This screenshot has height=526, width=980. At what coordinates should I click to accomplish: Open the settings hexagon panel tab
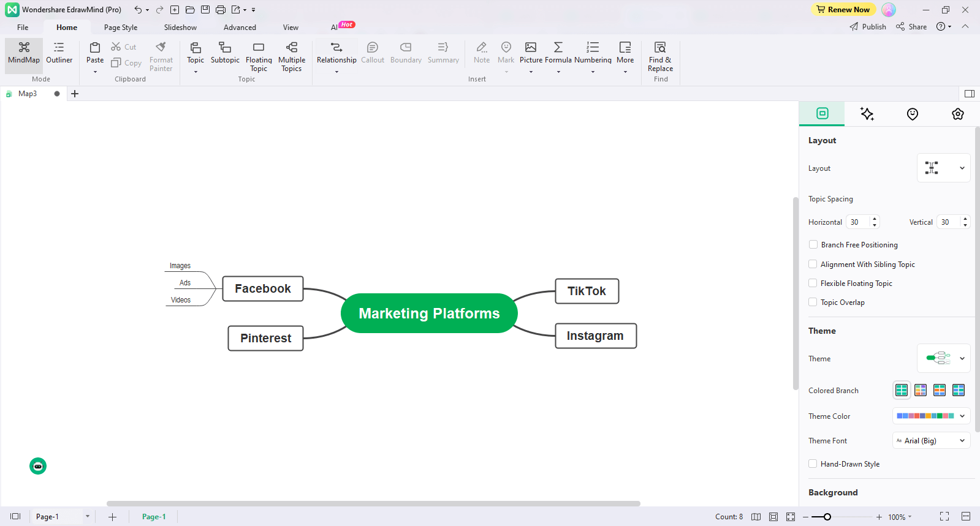point(958,114)
